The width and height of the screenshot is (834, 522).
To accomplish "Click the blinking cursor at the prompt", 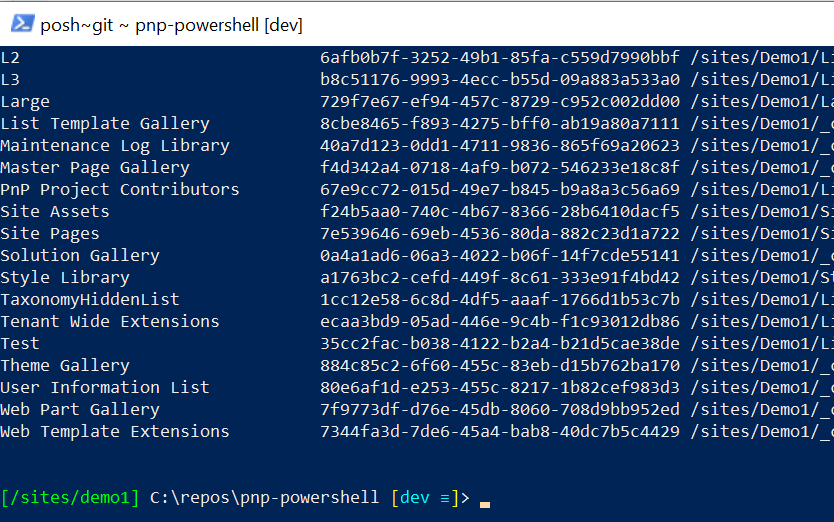I will [485, 504].
